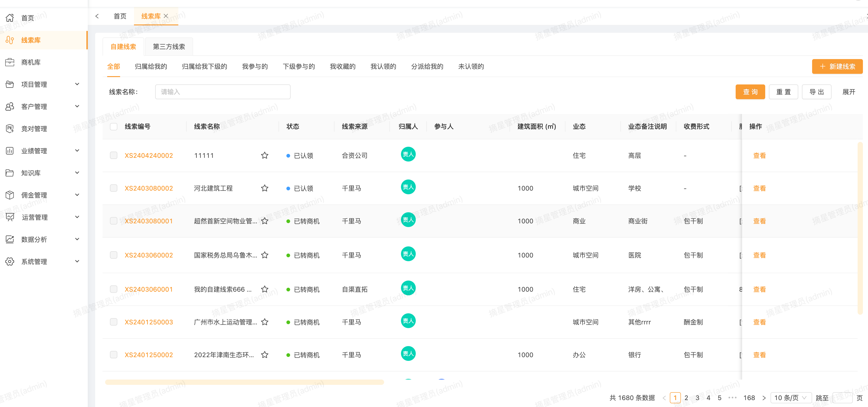Click 展开 to expand filters

(x=849, y=92)
